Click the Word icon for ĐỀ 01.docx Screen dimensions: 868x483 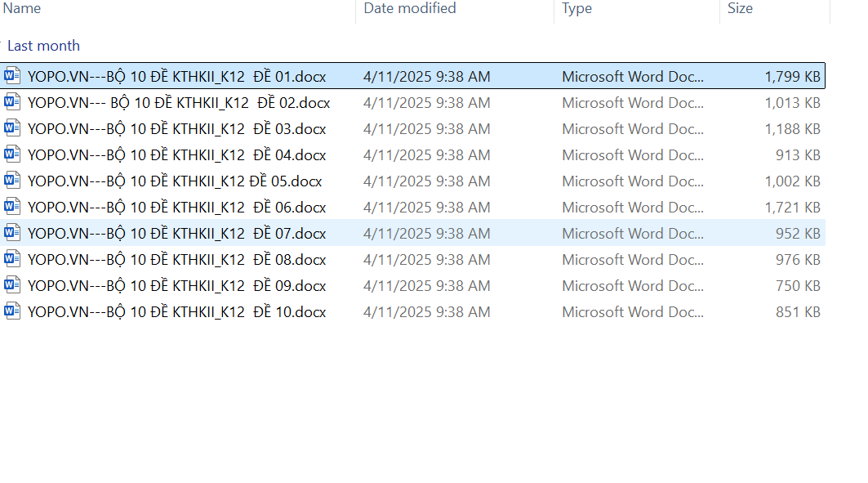click(12, 76)
